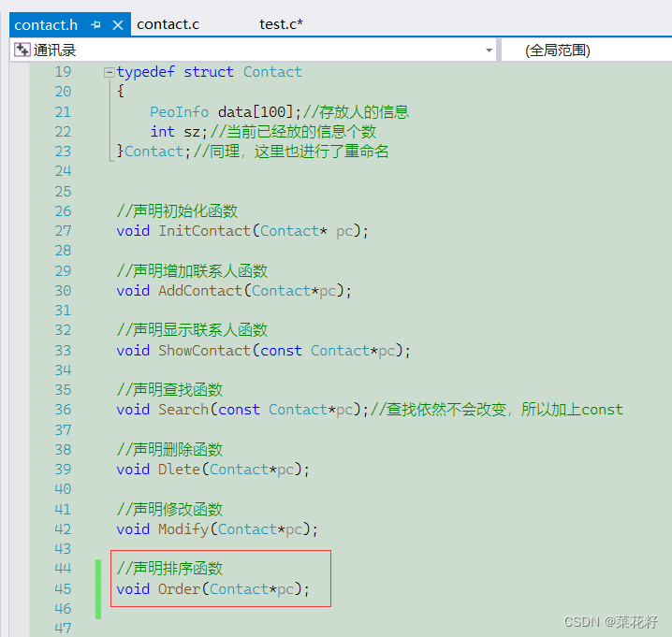Switch to the test.c* tab

pyautogui.click(x=281, y=24)
